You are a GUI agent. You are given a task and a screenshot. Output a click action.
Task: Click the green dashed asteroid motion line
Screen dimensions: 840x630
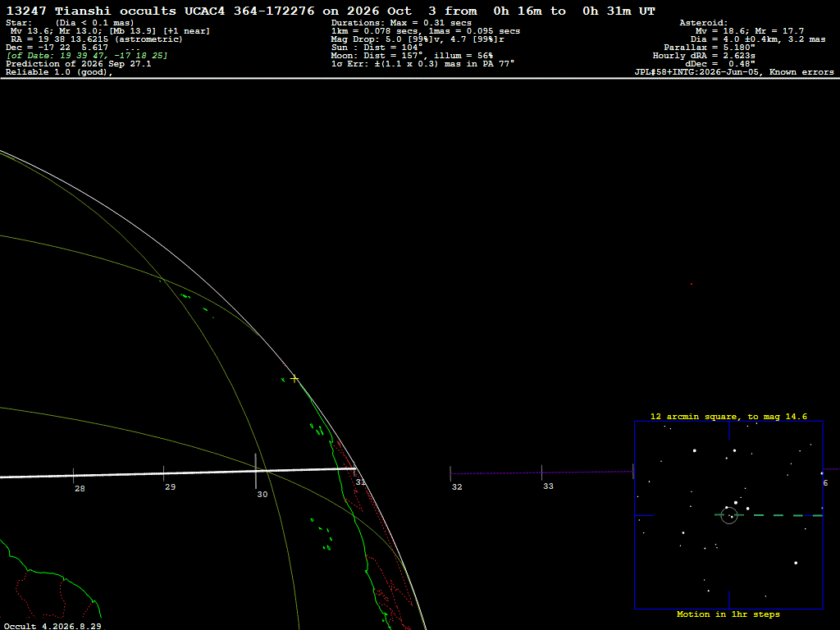[769, 515]
